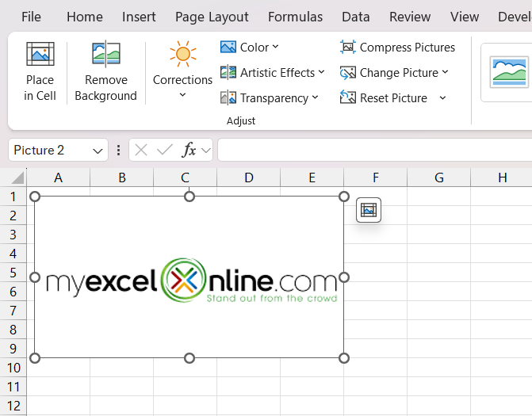The width and height of the screenshot is (532, 416).
Task: Click the Change Picture label
Action: [399, 73]
